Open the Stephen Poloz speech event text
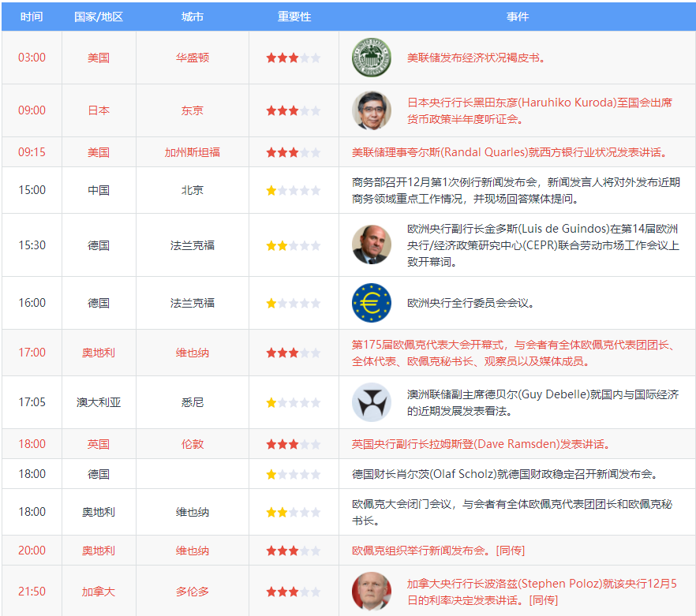696x616 pixels. coord(542,592)
